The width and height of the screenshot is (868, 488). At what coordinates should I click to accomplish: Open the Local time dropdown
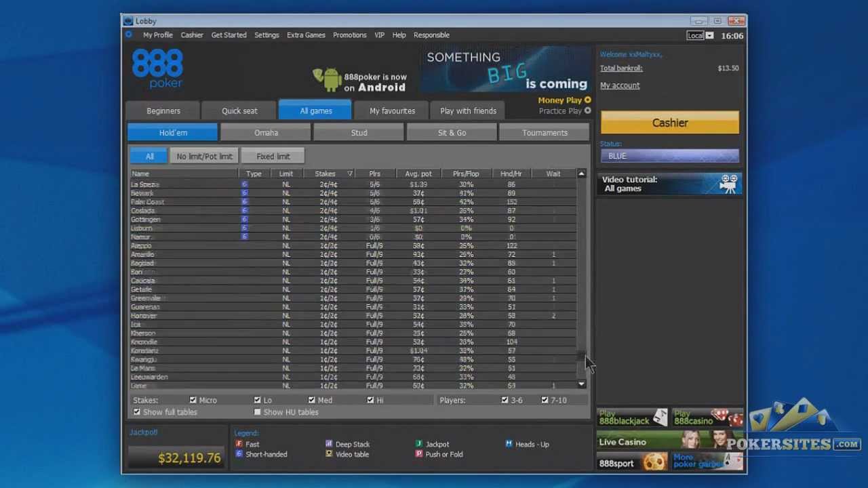click(709, 35)
